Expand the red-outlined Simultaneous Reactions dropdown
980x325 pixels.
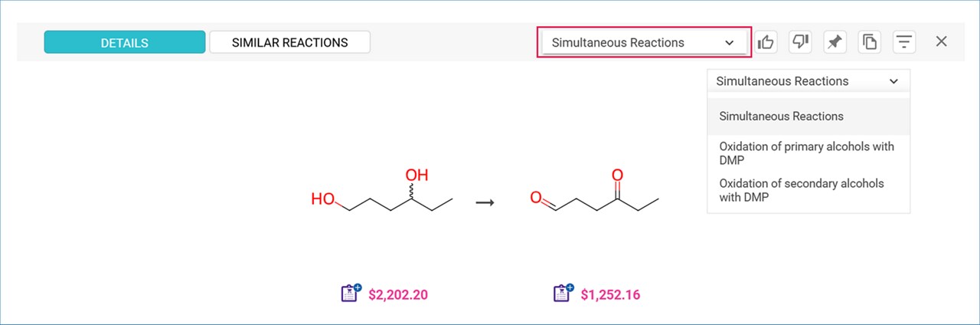coord(643,43)
